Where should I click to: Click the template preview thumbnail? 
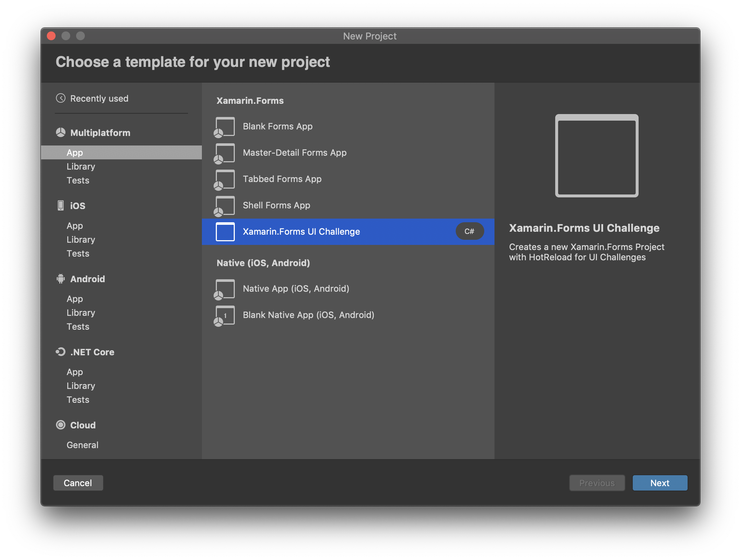(x=597, y=156)
